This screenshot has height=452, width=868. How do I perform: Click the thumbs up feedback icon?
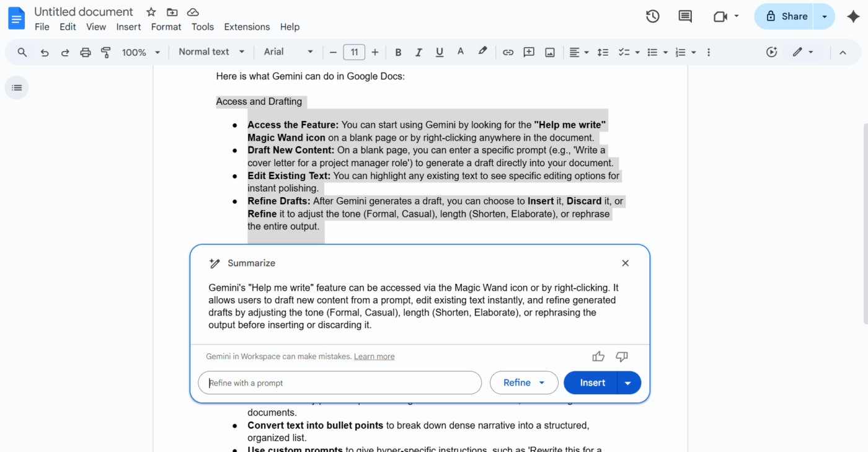click(x=598, y=357)
